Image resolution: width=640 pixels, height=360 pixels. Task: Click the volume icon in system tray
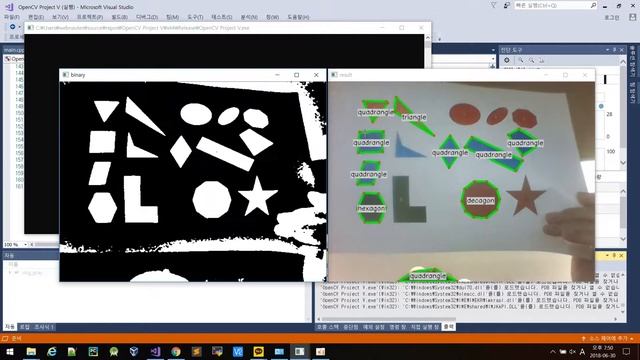tap(573, 352)
